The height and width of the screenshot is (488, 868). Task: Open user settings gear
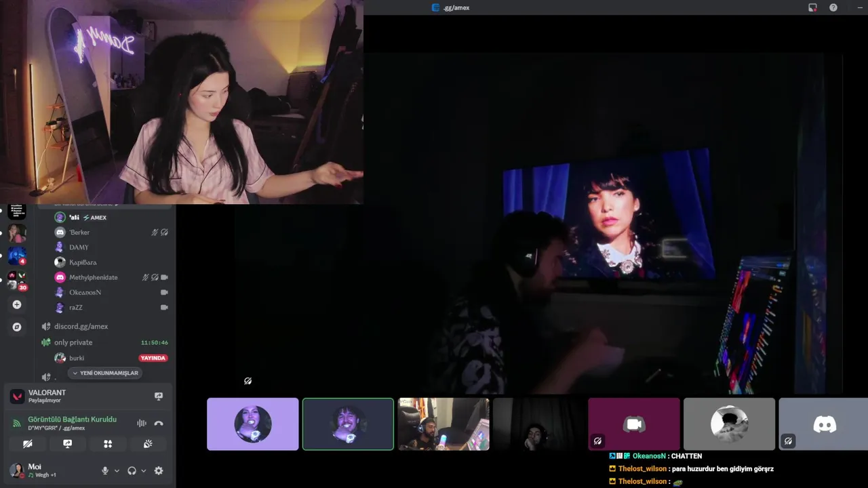tap(159, 470)
